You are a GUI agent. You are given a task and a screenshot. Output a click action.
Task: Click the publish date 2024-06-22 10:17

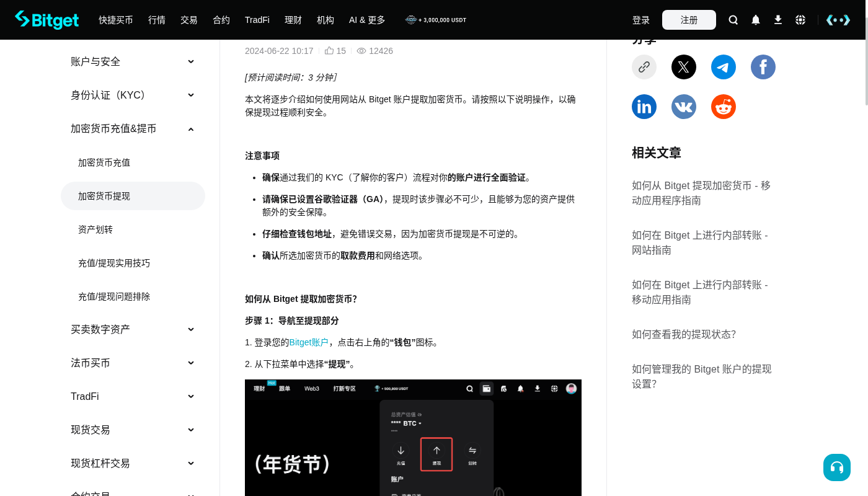click(279, 51)
